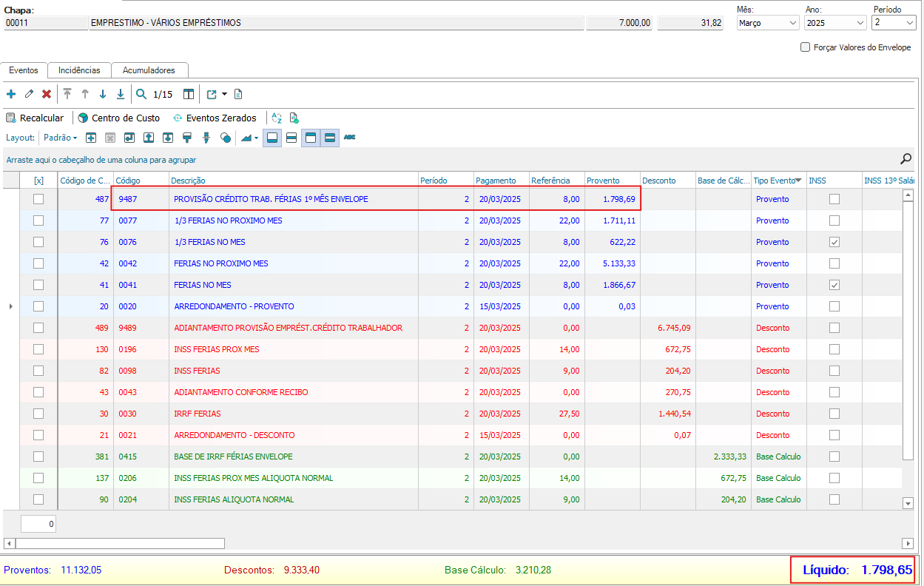Click the blue plus add event icon
The height and width of the screenshot is (586, 924).
(x=10, y=94)
